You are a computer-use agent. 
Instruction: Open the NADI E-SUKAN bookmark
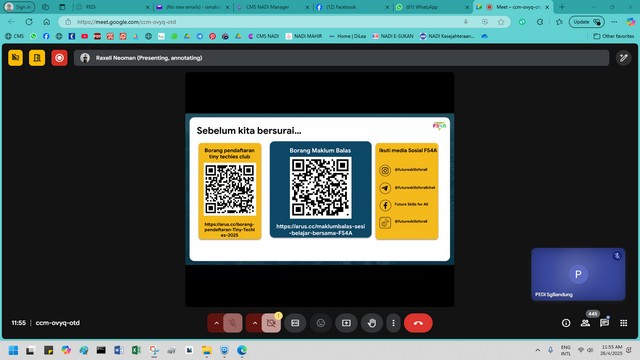[393, 36]
